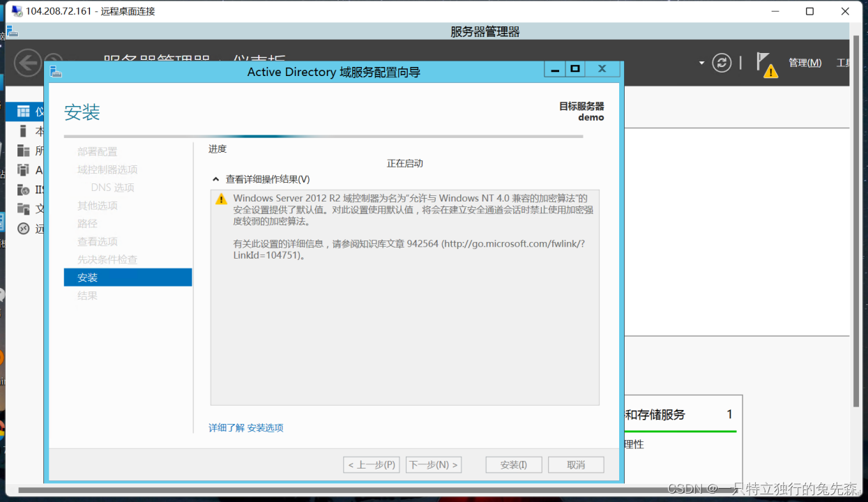Click the Remote Desktop Connection title icon
Screen dimensions: 868x502
coord(17,11)
